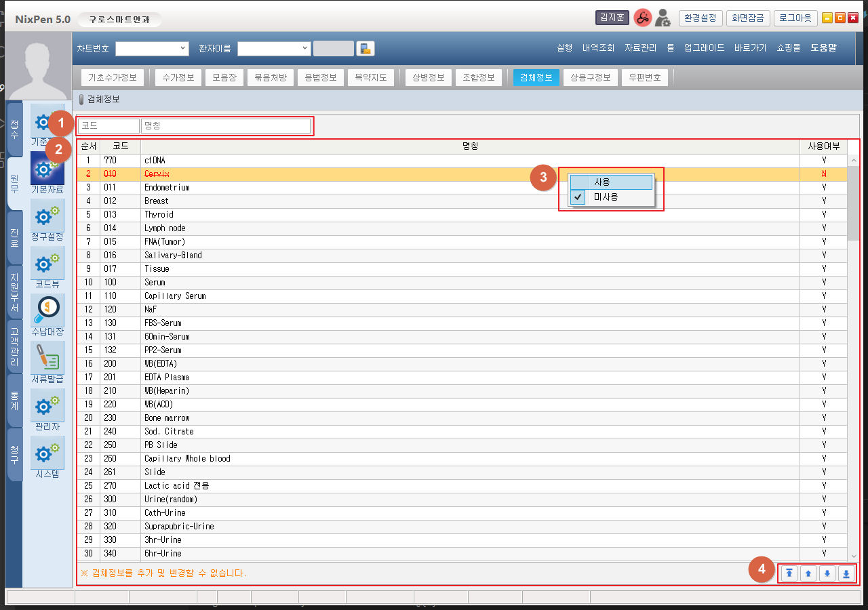Open the 관리자 gear icon
868x610 pixels.
(x=47, y=407)
